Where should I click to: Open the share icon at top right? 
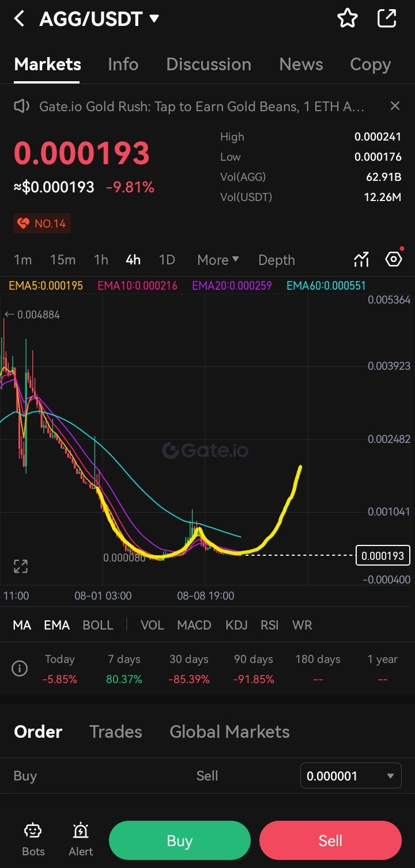(387, 18)
